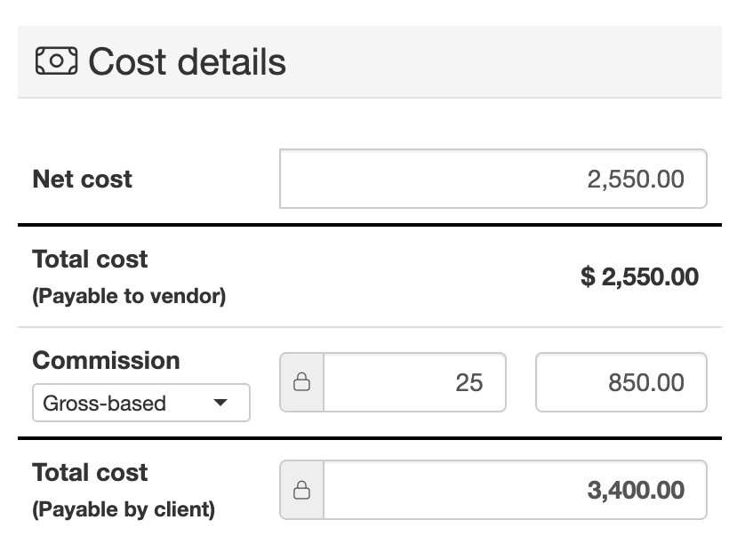
Task: Click the commission percentage field showing 25
Action: [414, 383]
